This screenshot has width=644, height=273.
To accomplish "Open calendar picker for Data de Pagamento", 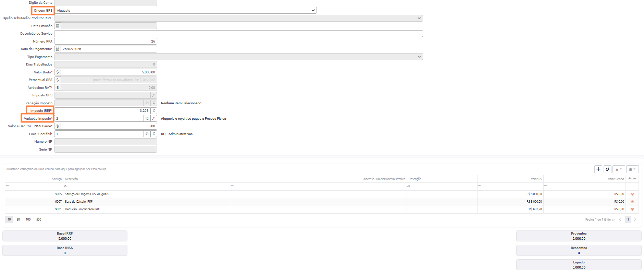I will click(58, 49).
